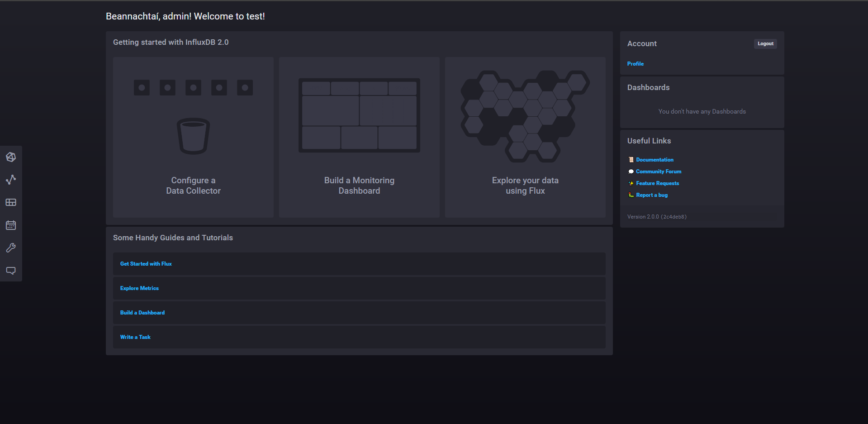Click "Getting started with InfluxDB 2.0" heading
This screenshot has height=424, width=868.
(x=171, y=42)
